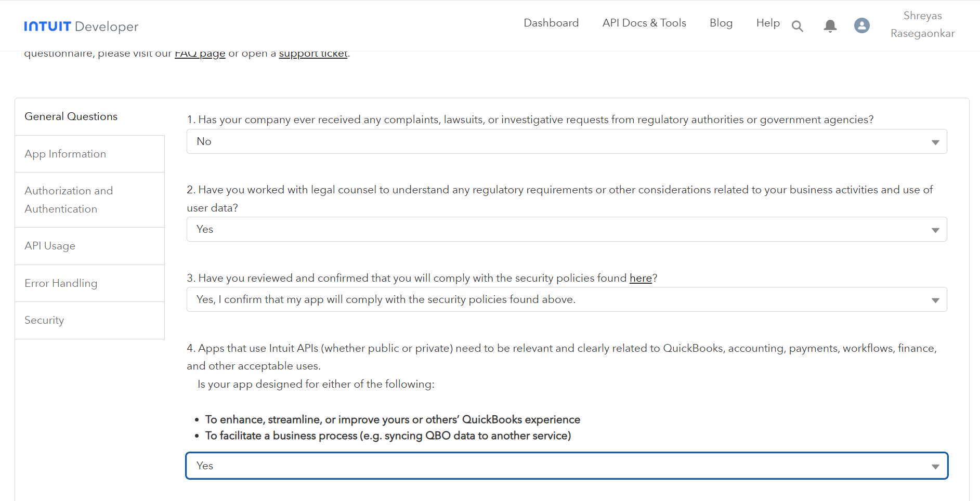The image size is (980, 501).
Task: Select the General Questions tab
Action: tap(71, 116)
